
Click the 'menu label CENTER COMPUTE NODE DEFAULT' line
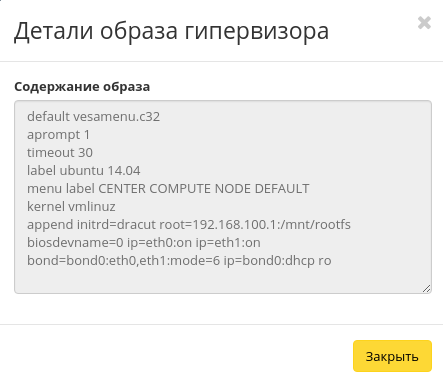pos(168,189)
